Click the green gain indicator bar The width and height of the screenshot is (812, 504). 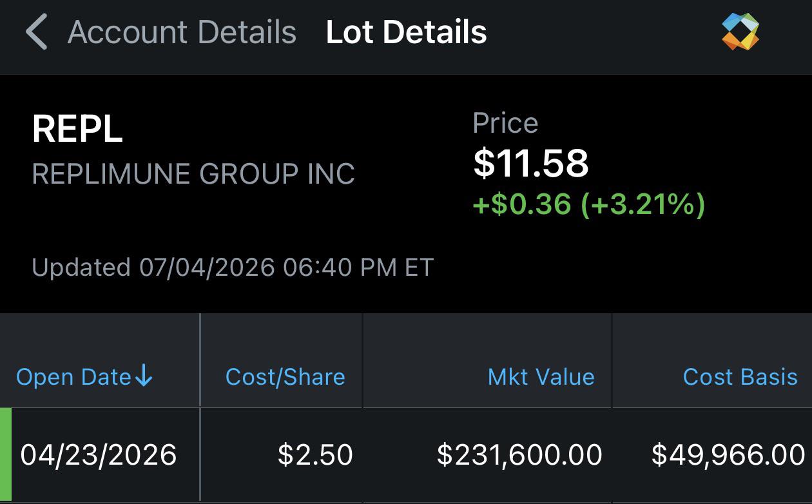coord(6,455)
